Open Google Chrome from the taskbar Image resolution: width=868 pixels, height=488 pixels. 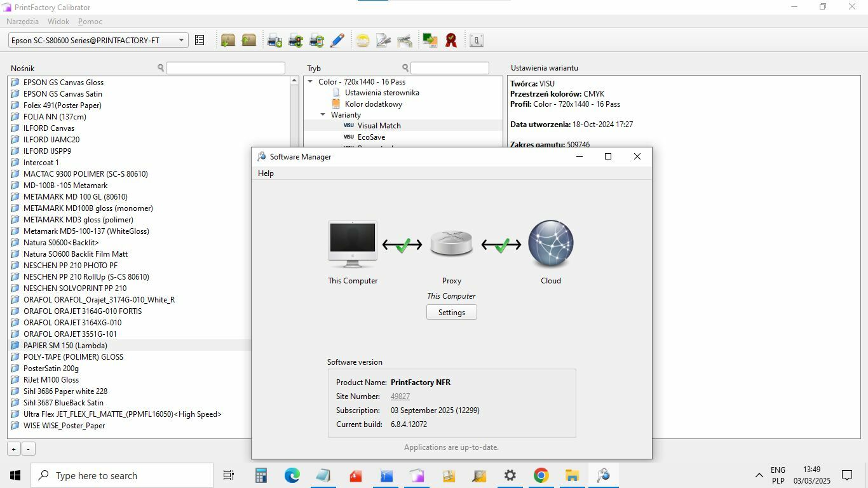pyautogui.click(x=541, y=475)
